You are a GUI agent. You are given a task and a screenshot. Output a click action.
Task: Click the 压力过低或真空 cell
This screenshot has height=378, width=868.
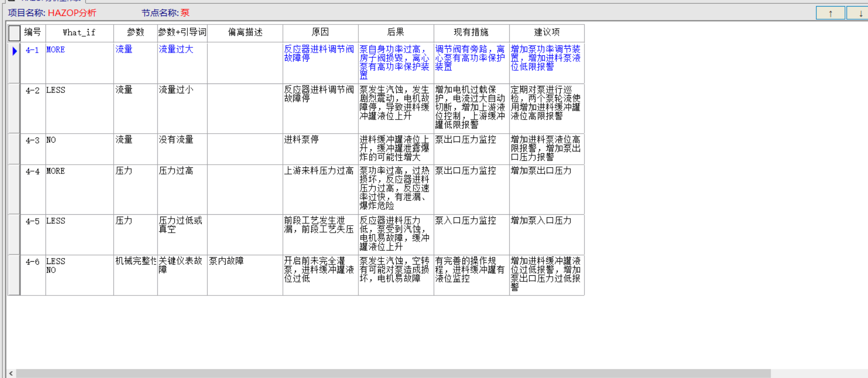click(182, 234)
